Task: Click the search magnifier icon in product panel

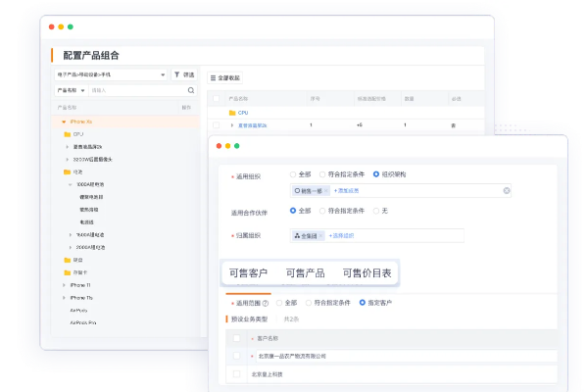Action: (191, 90)
